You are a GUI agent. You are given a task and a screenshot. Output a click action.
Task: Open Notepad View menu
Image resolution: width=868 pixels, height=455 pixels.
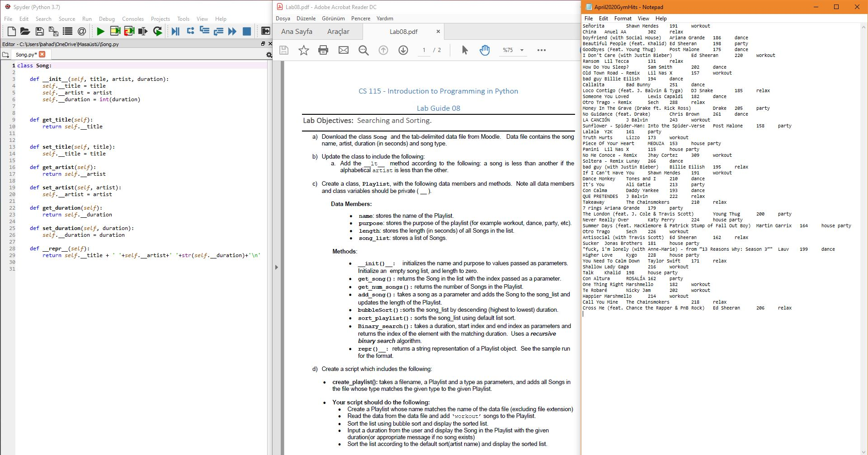[x=643, y=19]
